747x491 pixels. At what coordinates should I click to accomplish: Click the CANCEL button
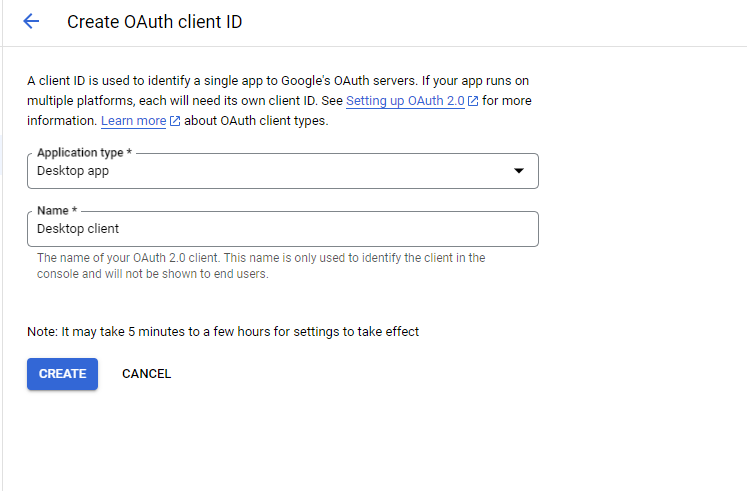click(x=146, y=374)
